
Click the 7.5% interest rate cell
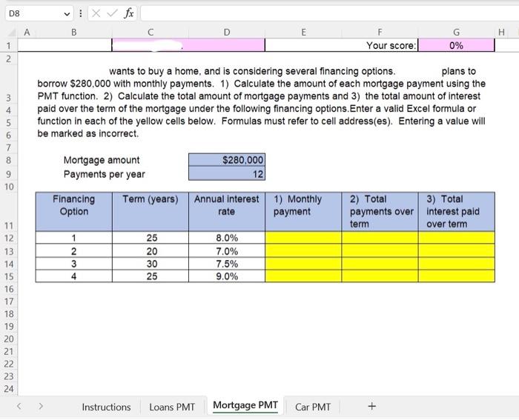(227, 264)
